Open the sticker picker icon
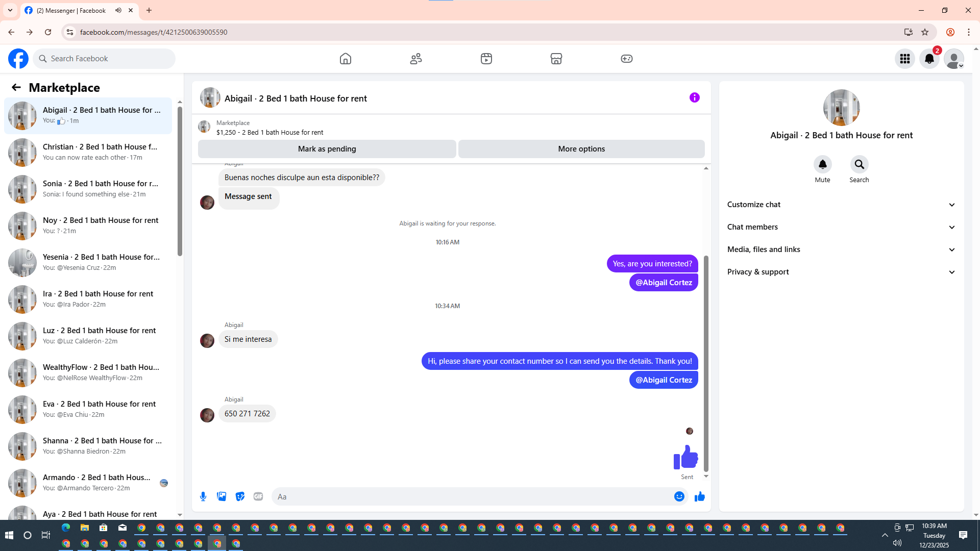This screenshot has height=551, width=980. tap(240, 496)
